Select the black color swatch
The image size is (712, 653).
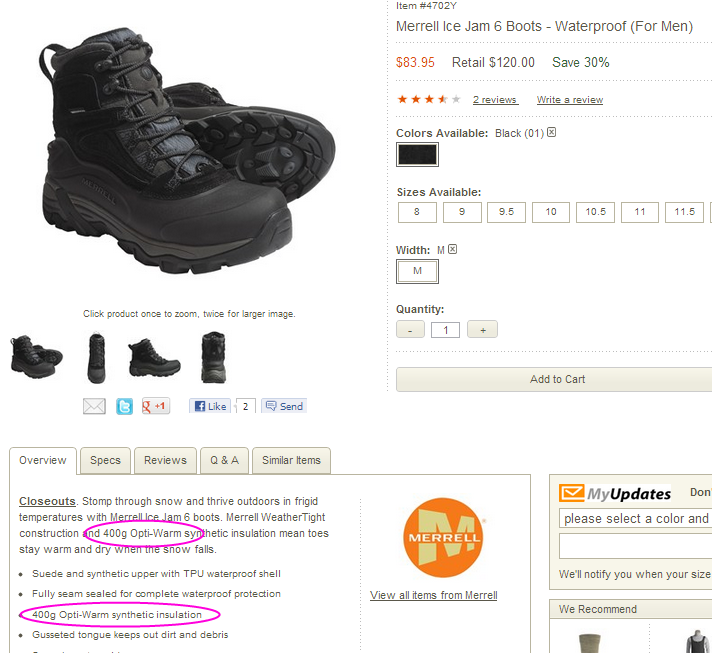coord(417,154)
